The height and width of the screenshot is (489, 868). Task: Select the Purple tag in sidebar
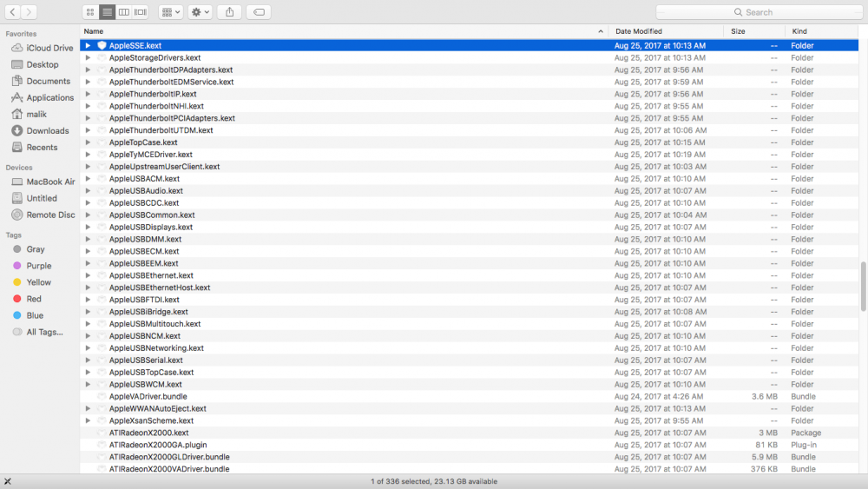(38, 266)
